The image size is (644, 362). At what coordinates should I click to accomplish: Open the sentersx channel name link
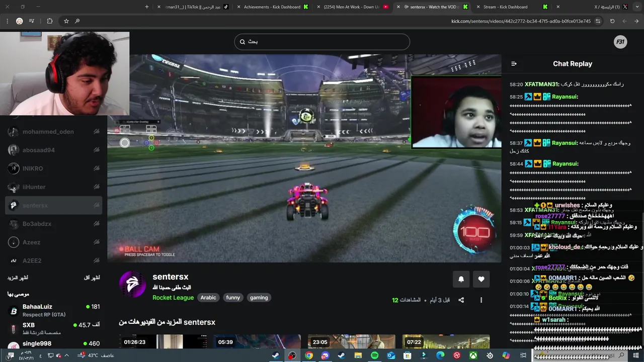click(x=171, y=277)
